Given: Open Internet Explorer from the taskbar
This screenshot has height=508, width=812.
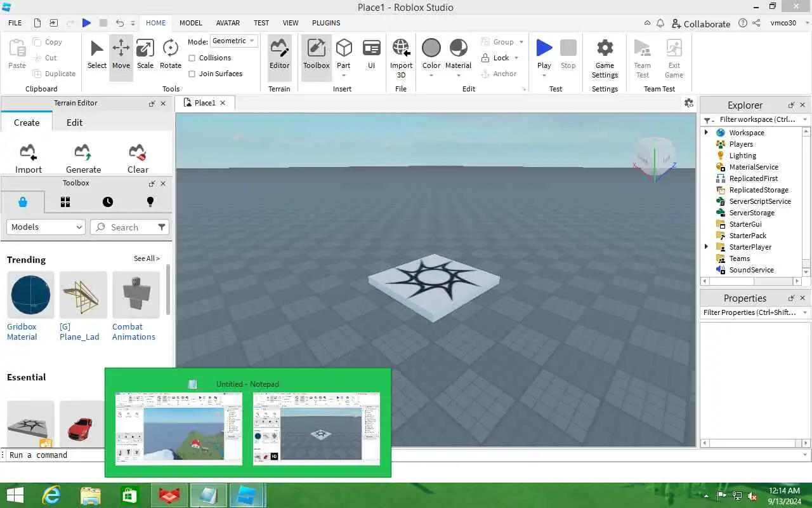Looking at the screenshot, I should tap(51, 495).
